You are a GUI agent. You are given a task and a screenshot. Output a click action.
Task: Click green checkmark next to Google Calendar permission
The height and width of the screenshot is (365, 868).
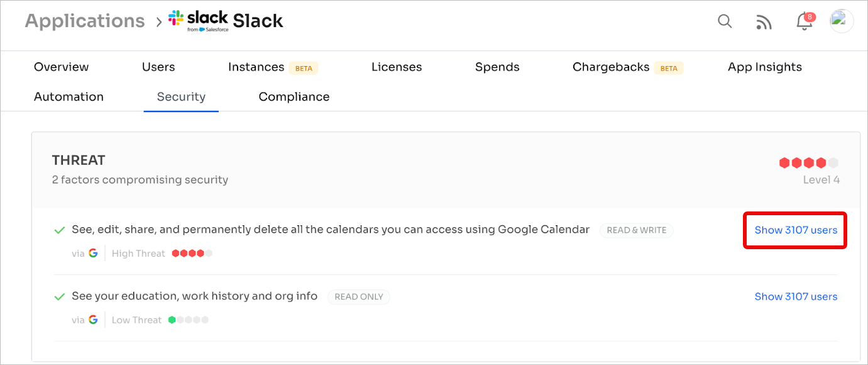pyautogui.click(x=60, y=230)
